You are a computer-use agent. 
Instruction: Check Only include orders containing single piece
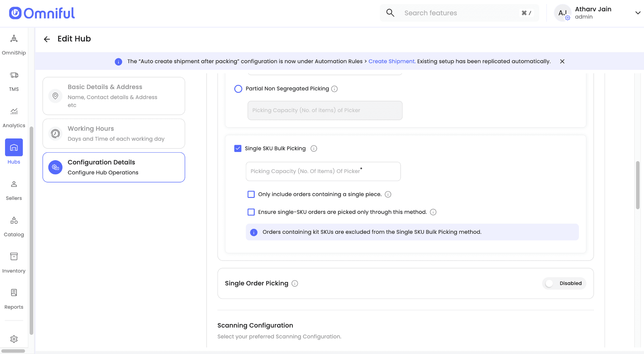251,194
